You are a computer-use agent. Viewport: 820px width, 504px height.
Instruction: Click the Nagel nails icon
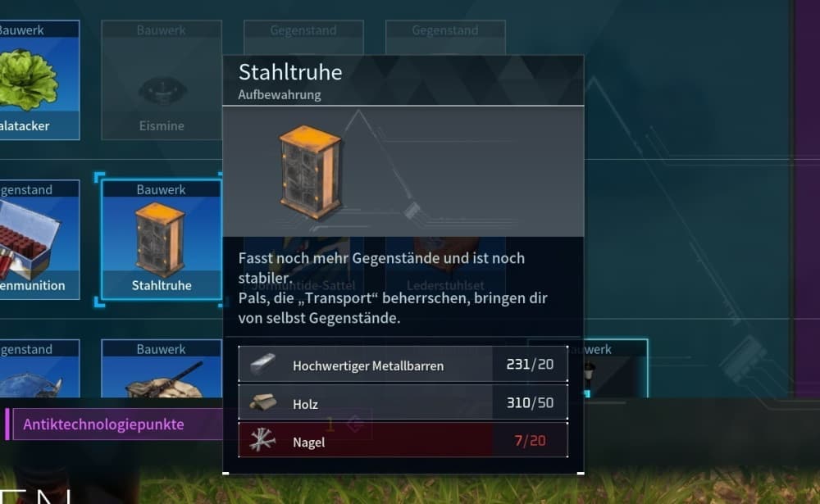262,440
